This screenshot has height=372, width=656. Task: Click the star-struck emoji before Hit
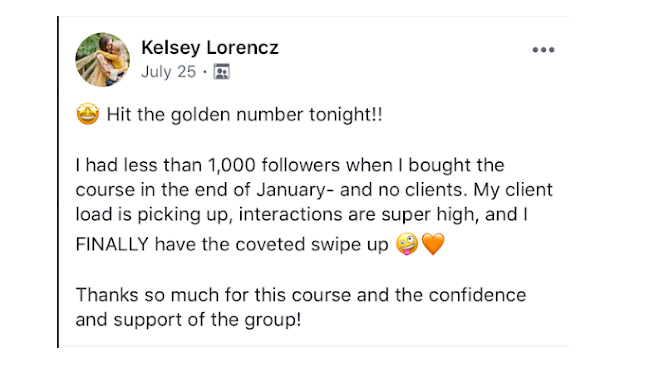(87, 114)
